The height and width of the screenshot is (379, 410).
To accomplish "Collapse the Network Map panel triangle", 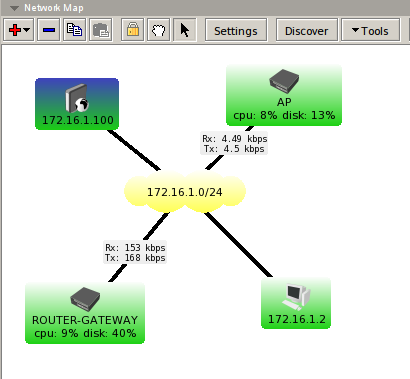I will (x=14, y=8).
